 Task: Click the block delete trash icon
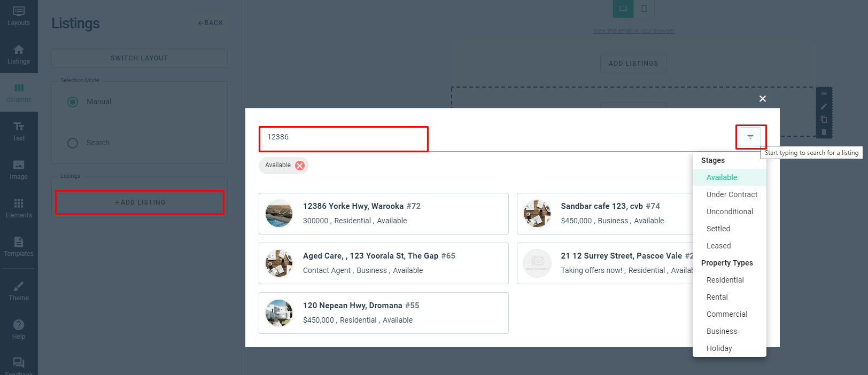point(824,132)
